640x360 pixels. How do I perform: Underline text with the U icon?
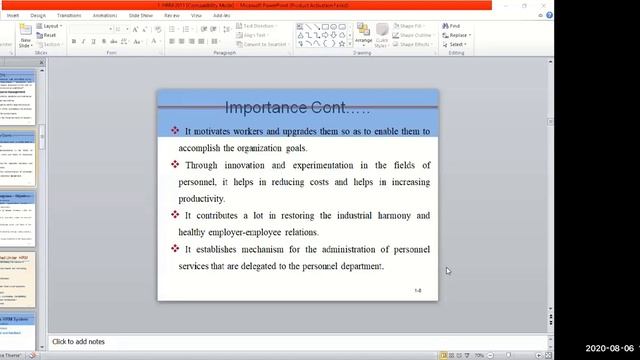pos(93,41)
